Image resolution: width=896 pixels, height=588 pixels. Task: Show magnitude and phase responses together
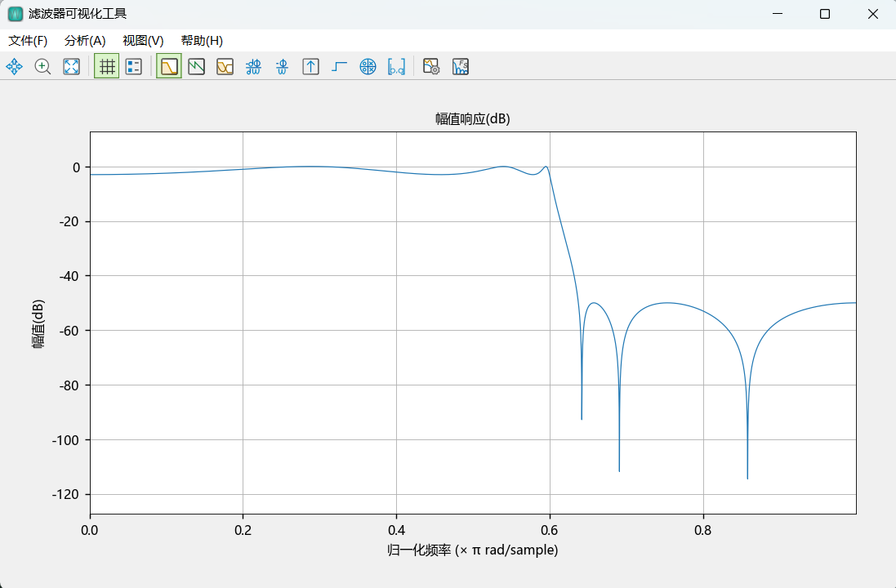click(x=225, y=67)
